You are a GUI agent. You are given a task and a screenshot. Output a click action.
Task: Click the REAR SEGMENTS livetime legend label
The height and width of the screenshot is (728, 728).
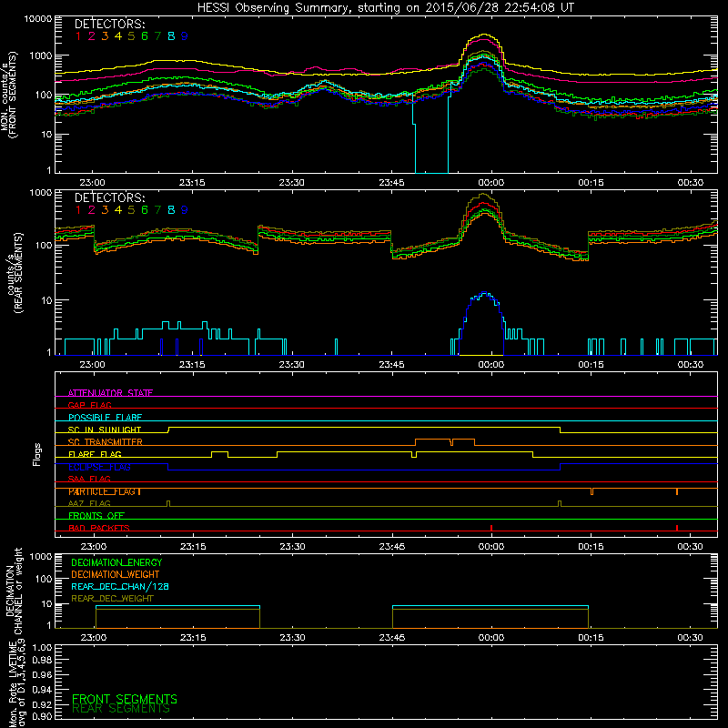coord(121,709)
